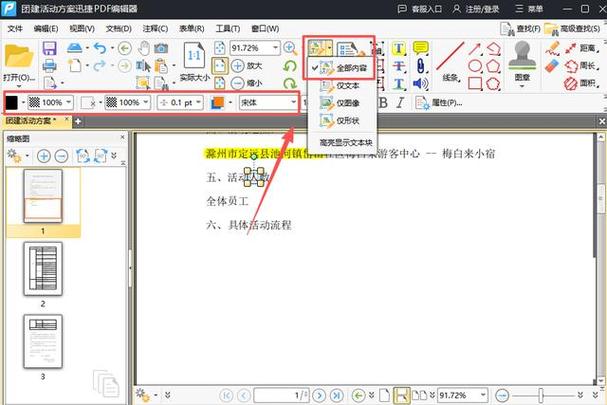
Task: Click the green back navigation arrow in toolbar
Action: [x=125, y=48]
